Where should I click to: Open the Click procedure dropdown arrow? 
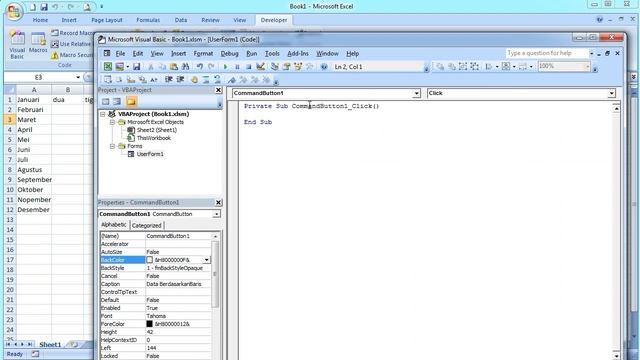tap(611, 93)
